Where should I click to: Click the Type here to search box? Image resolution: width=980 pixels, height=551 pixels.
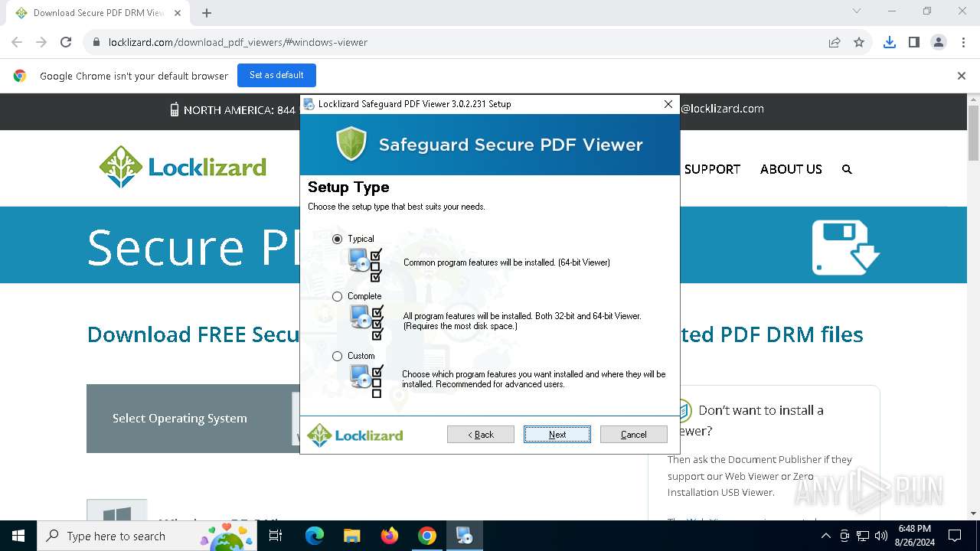pos(146,536)
